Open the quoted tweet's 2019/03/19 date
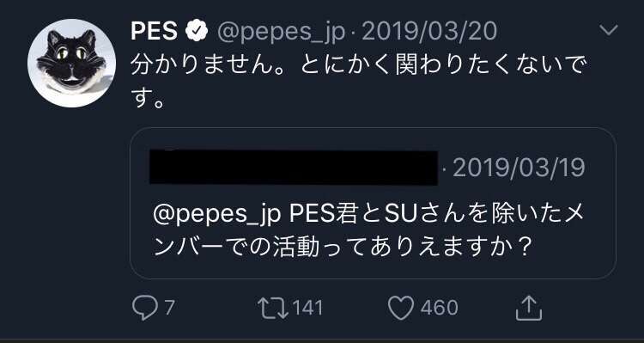The image size is (644, 343). click(519, 168)
